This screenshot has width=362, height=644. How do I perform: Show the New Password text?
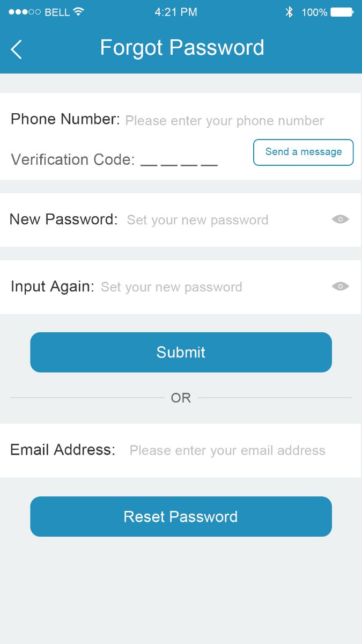click(340, 219)
